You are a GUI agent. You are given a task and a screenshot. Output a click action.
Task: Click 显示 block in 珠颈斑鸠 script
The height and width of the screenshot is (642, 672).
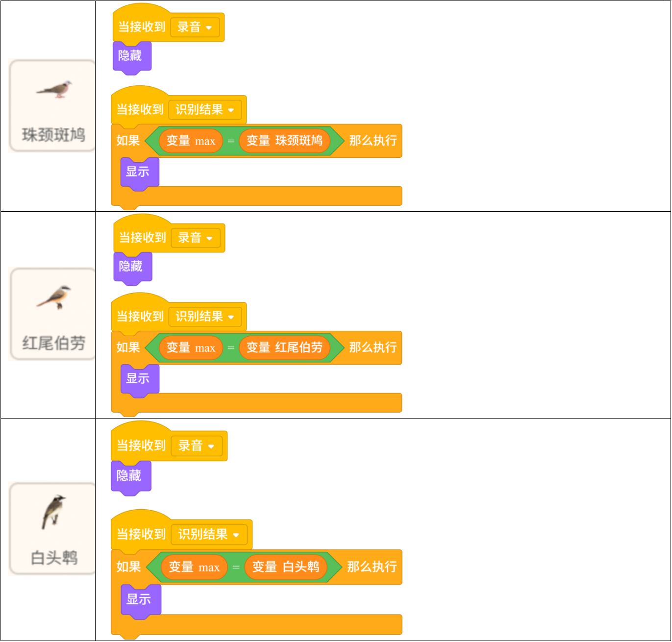click(x=138, y=172)
